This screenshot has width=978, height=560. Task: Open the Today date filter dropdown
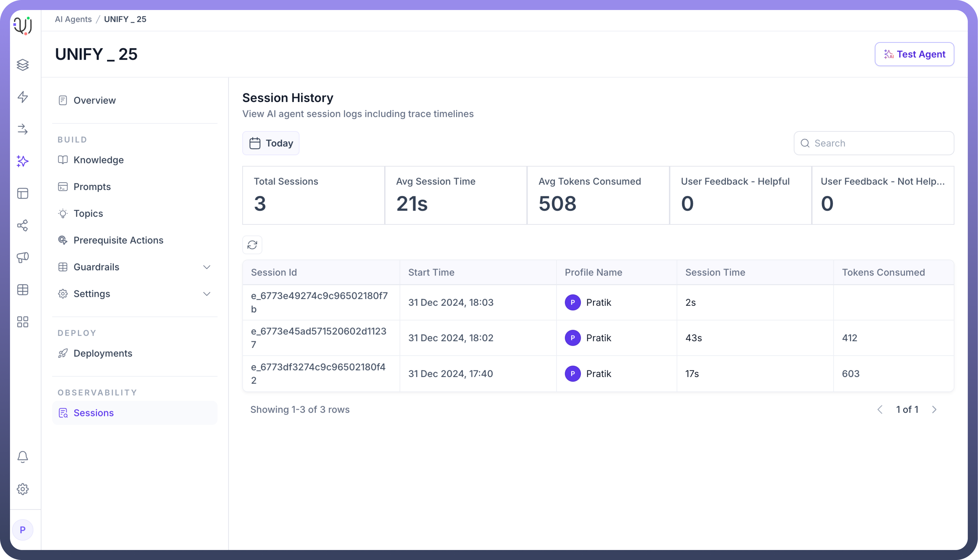point(271,143)
